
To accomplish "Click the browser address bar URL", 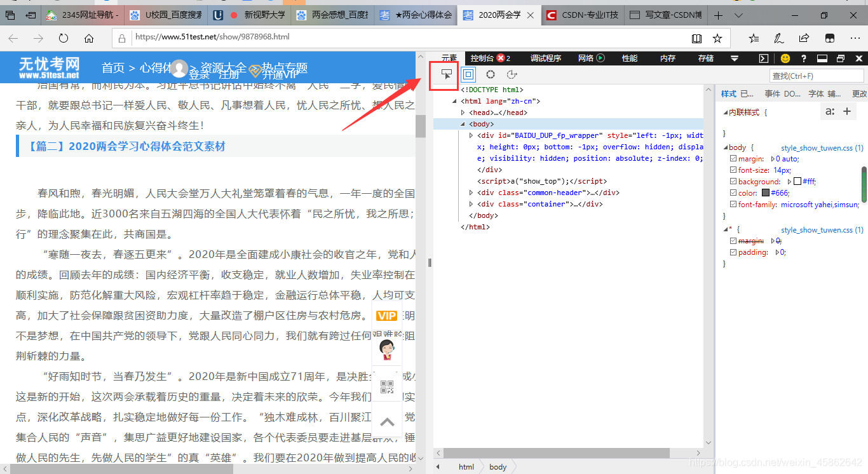I will pyautogui.click(x=212, y=37).
